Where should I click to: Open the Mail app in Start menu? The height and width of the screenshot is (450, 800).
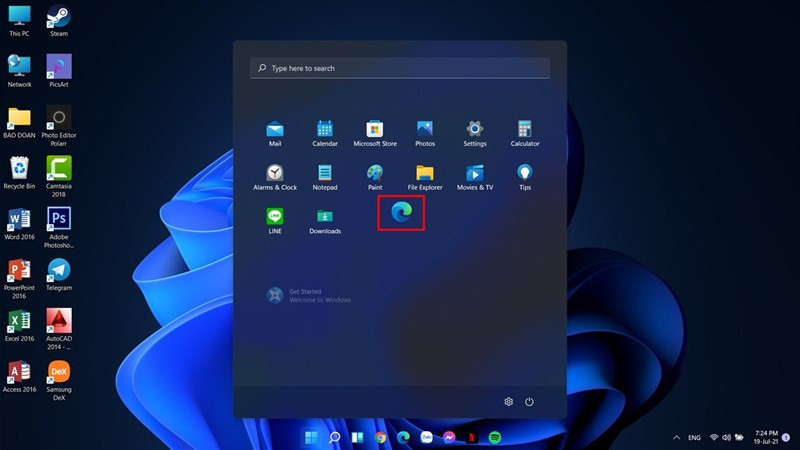(275, 134)
